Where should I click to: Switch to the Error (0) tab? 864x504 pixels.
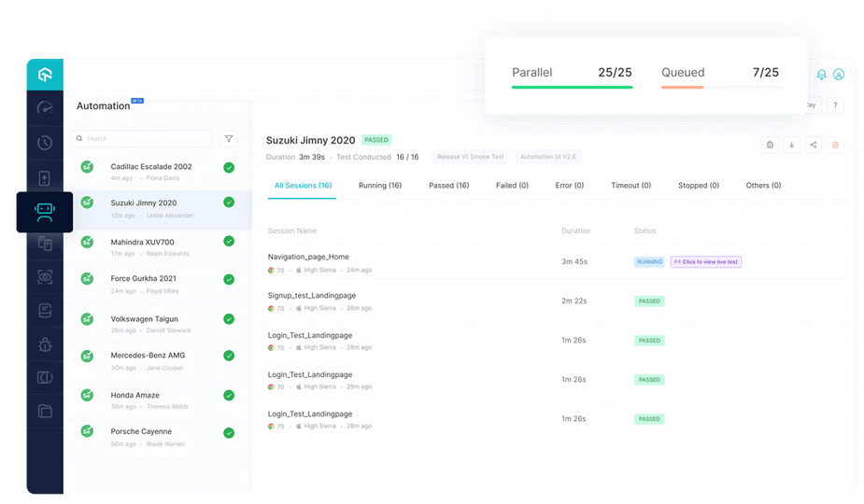coord(569,186)
